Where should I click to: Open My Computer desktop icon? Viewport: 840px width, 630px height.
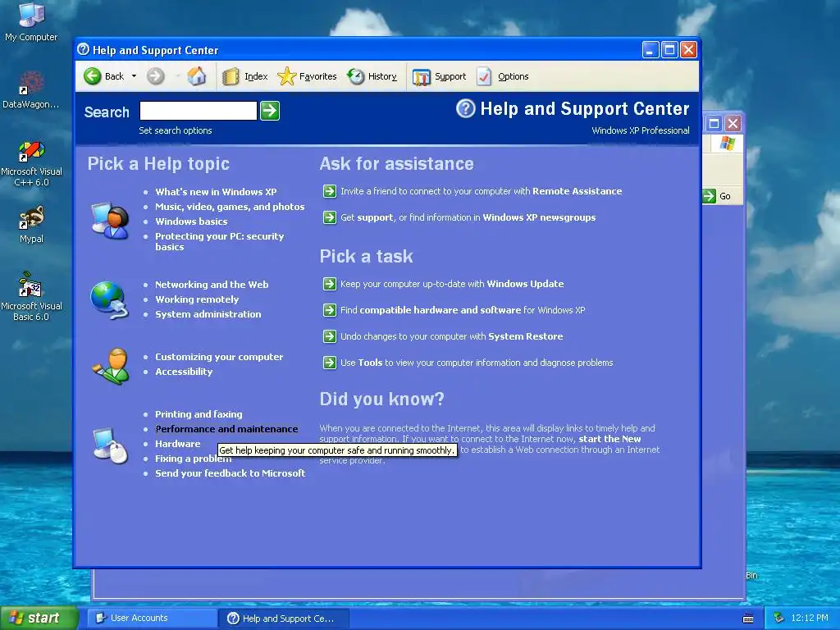[31, 22]
